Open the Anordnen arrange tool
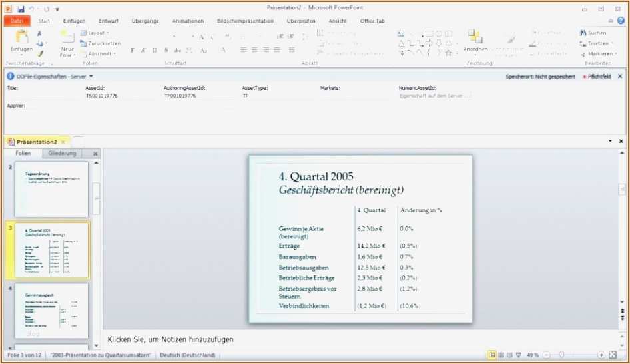 475,39
